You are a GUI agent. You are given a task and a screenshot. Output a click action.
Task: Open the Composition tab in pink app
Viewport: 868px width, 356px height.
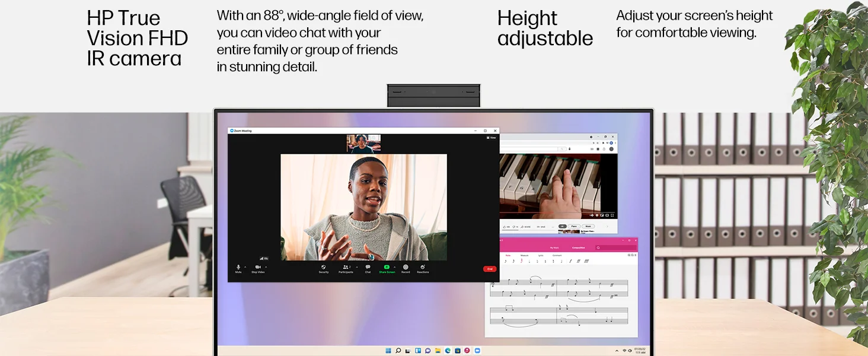[579, 247]
